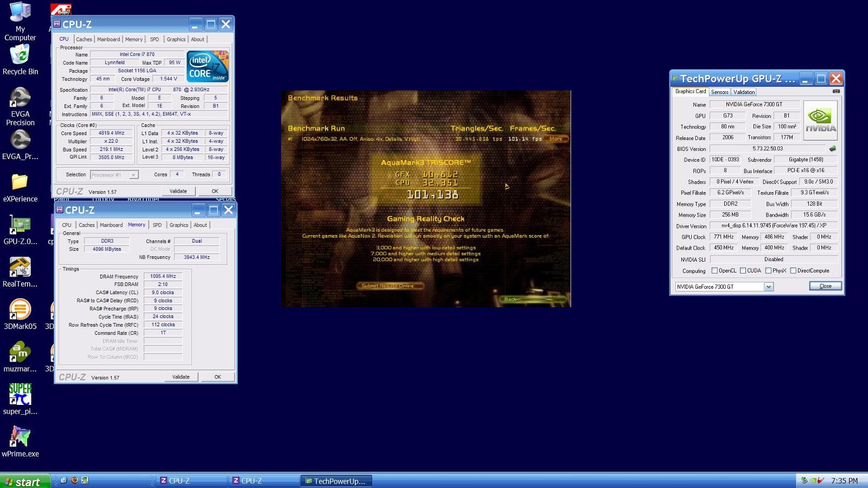Click the NVIDIA system tray icon

[812, 480]
